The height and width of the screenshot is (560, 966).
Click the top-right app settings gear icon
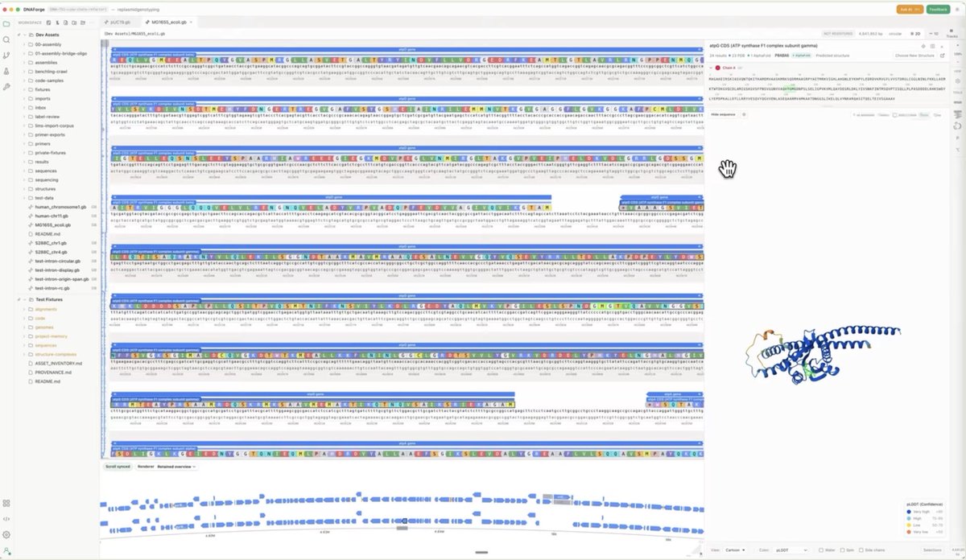coord(959,9)
